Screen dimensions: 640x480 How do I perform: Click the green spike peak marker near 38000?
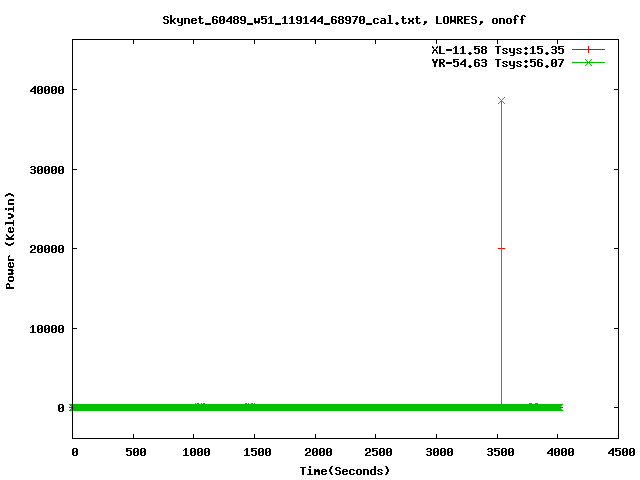pyautogui.click(x=501, y=100)
